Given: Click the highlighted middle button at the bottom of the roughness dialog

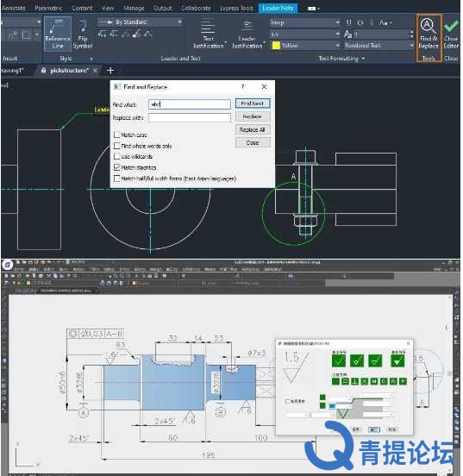Looking at the screenshot, I should (x=373, y=429).
